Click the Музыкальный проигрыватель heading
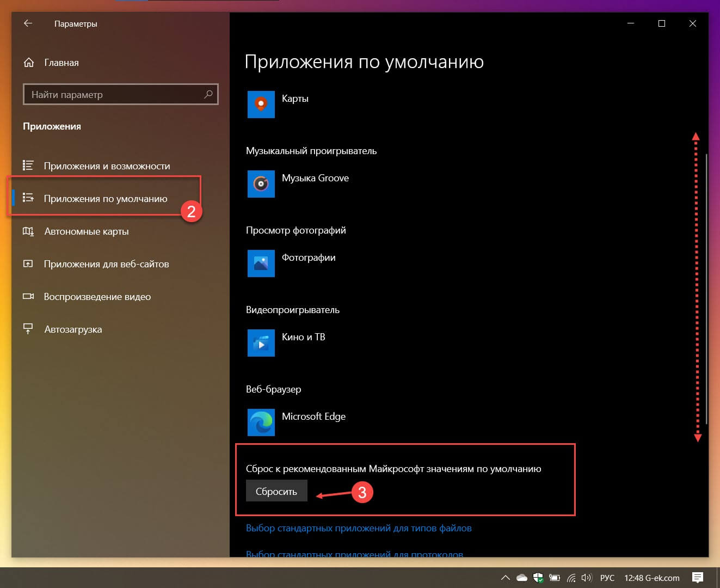Viewport: 720px width, 588px height. pos(311,151)
